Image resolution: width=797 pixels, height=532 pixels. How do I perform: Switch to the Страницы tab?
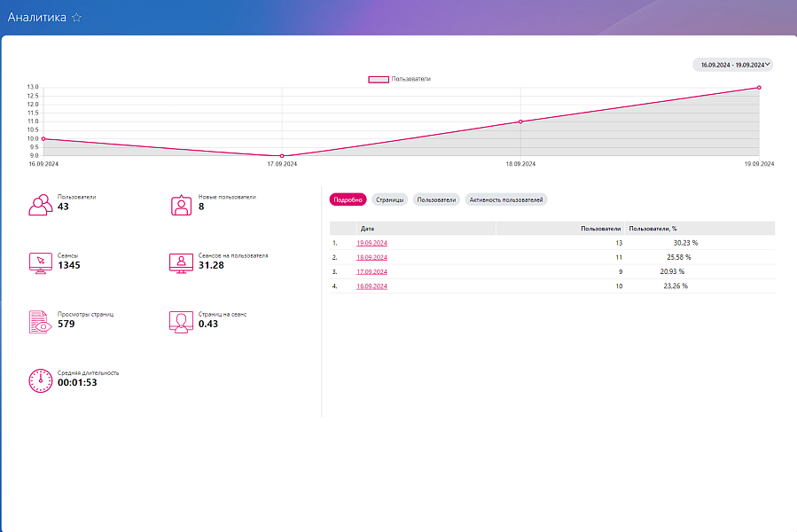(390, 200)
